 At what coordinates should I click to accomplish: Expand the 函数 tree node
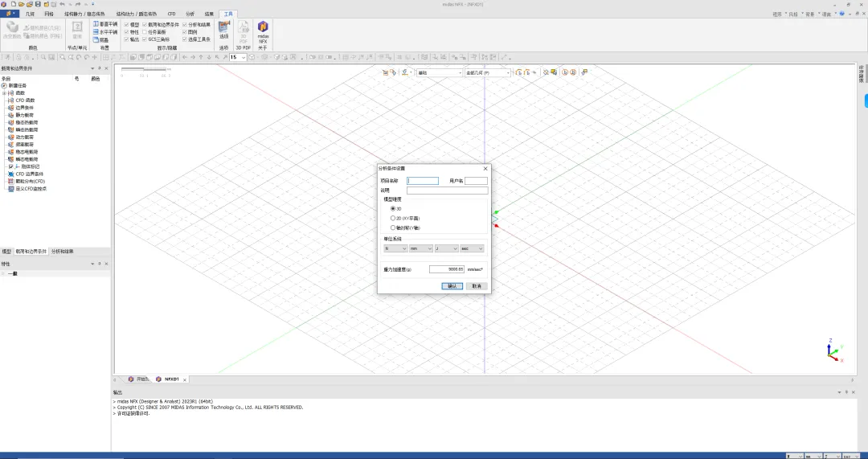tap(4, 93)
